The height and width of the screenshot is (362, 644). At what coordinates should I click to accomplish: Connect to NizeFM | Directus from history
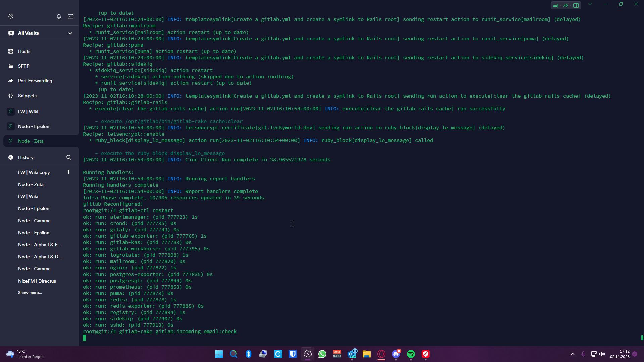click(37, 281)
